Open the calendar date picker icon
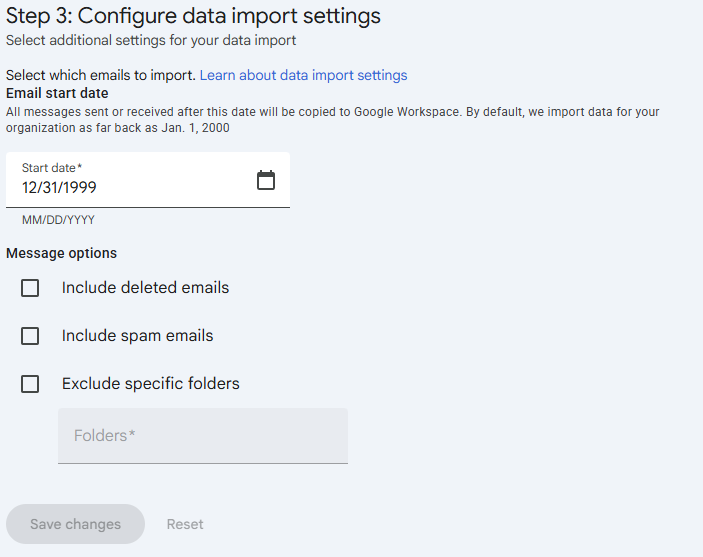The height and width of the screenshot is (557, 703). (266, 180)
